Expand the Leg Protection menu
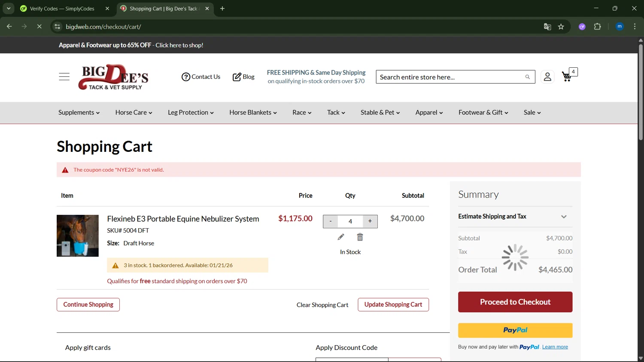644x362 pixels. pyautogui.click(x=191, y=112)
